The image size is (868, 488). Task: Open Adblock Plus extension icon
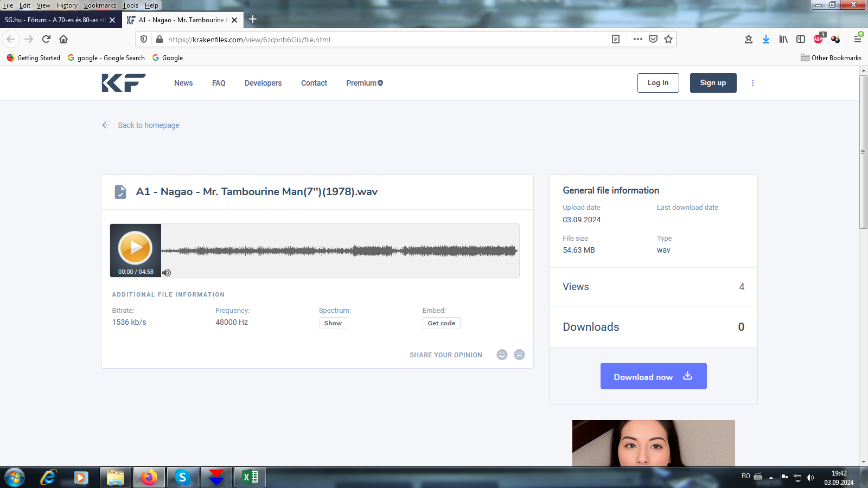[819, 38]
